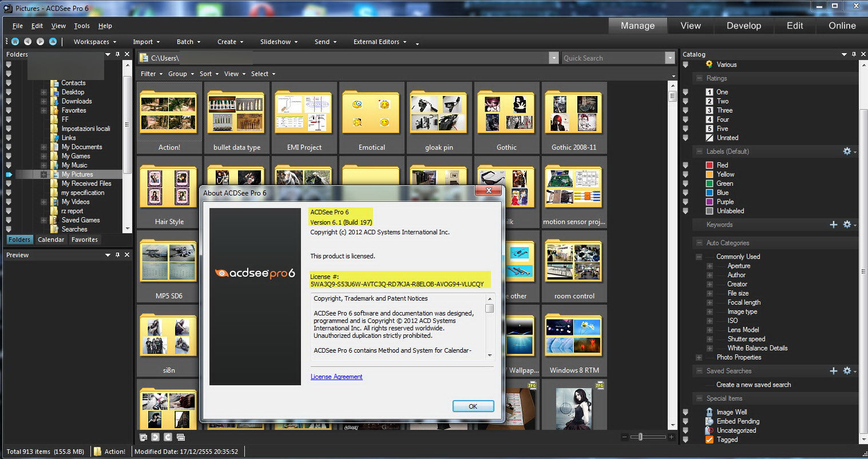
Task: Click the Home navigation icon in toolbar
Action: [x=15, y=41]
